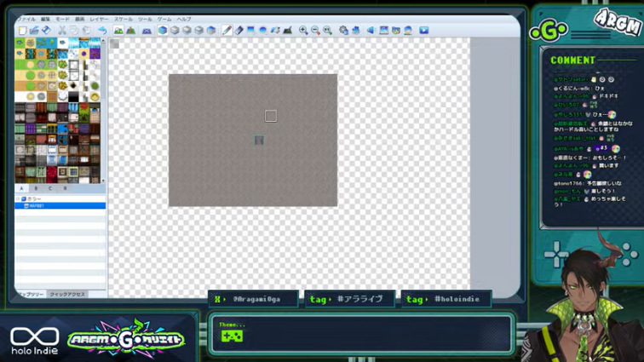The image size is (644, 362).
Task: Open the レイヤー menu
Action: tap(100, 19)
